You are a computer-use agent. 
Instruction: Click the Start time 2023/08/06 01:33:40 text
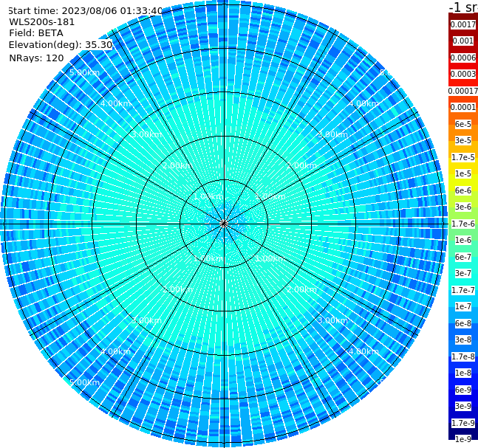click(x=85, y=11)
